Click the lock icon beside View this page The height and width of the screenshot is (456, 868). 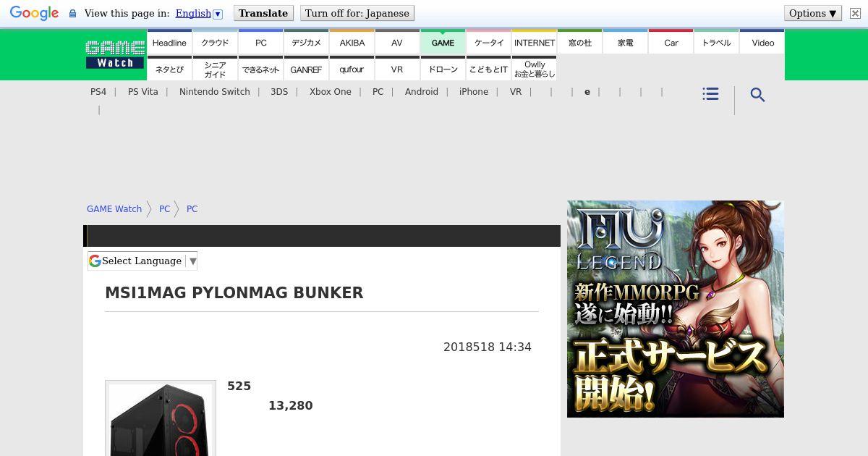point(72,13)
